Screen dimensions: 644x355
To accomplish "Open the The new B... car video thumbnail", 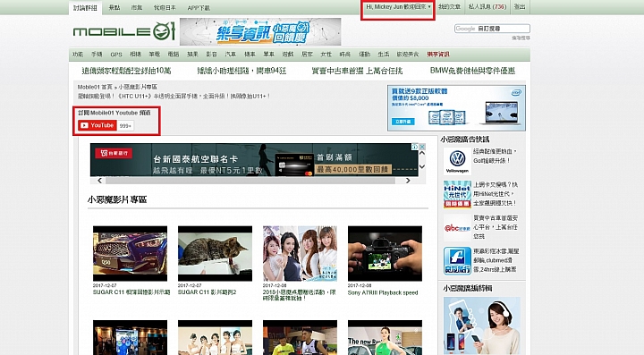I will point(385,337).
